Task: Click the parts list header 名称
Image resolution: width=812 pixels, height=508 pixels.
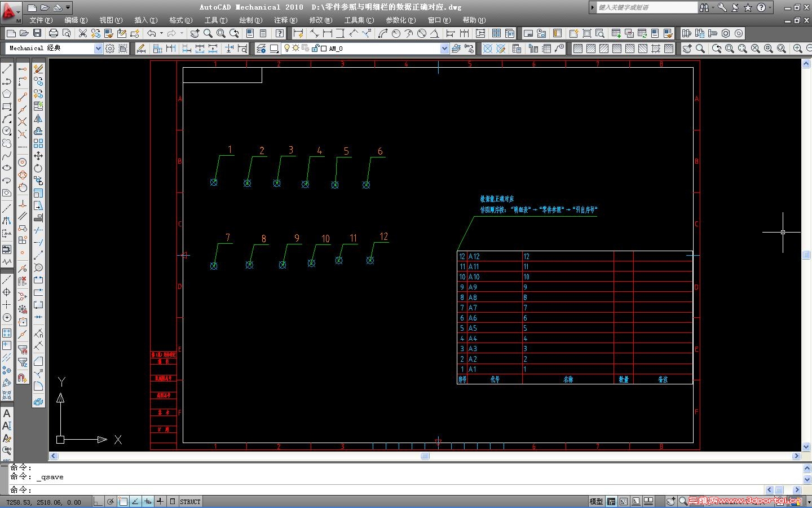Action: click(x=568, y=379)
